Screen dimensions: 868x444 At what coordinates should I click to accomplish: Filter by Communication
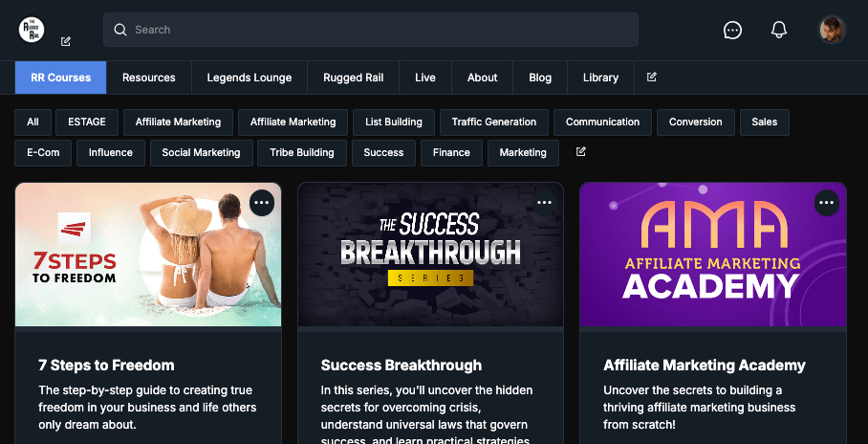point(602,122)
